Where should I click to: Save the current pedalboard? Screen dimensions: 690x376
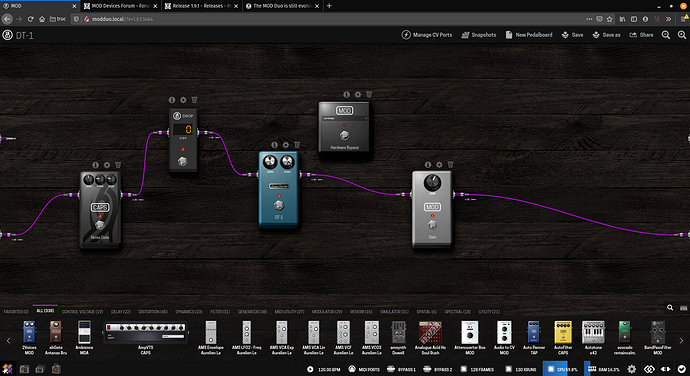[x=572, y=35]
